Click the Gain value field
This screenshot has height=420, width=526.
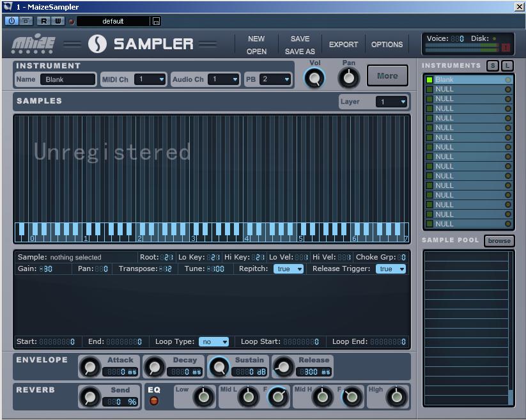coord(45,268)
